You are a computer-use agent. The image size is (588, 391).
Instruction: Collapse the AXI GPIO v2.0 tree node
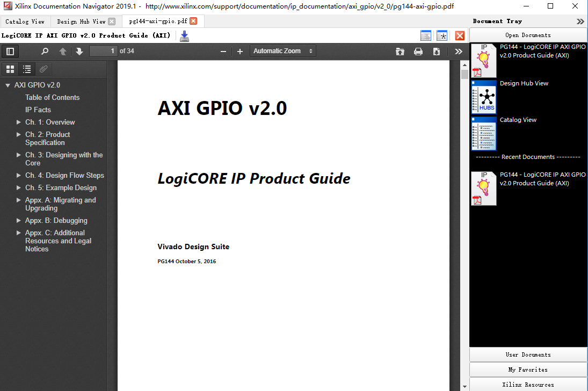pos(8,85)
